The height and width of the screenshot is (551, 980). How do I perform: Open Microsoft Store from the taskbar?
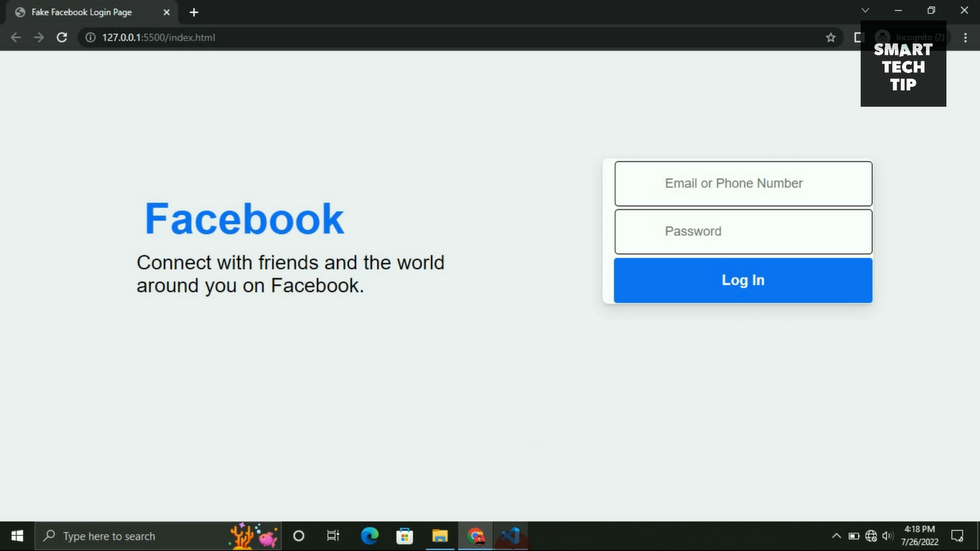coord(405,536)
